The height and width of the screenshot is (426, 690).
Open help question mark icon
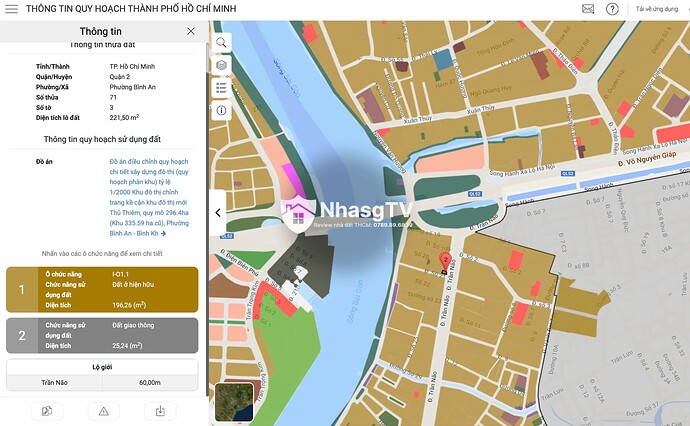(612, 9)
